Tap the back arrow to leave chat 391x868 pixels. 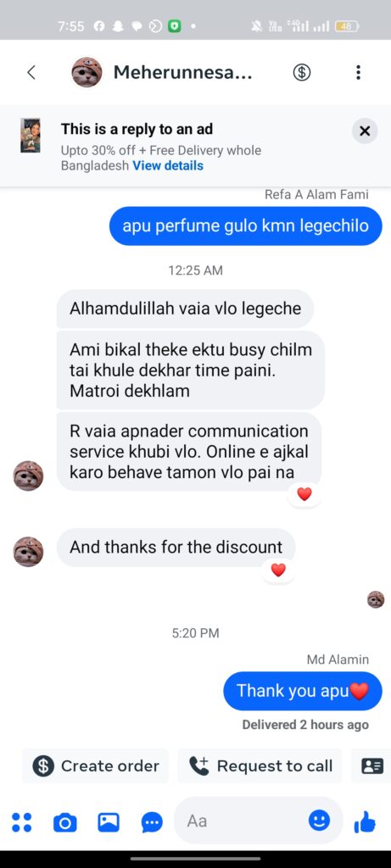pyautogui.click(x=31, y=73)
